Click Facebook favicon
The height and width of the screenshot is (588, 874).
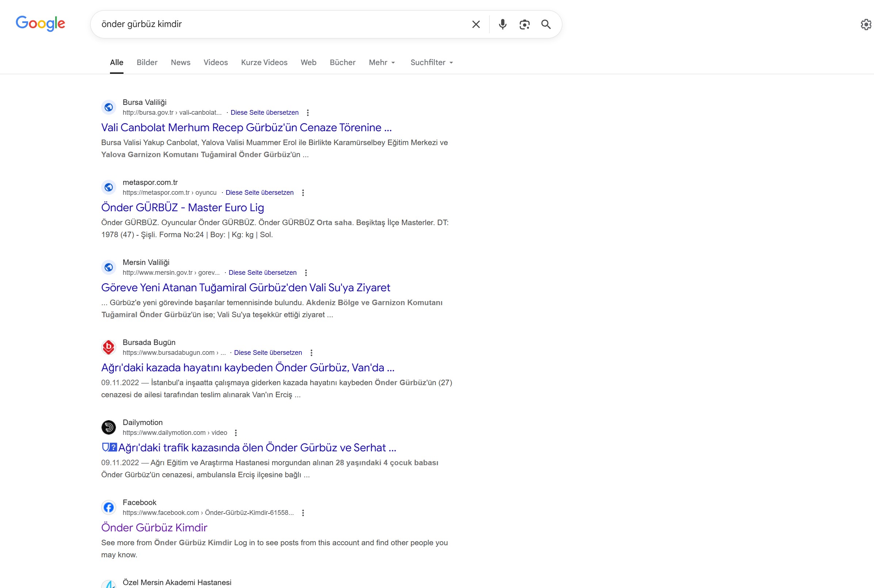click(x=109, y=507)
